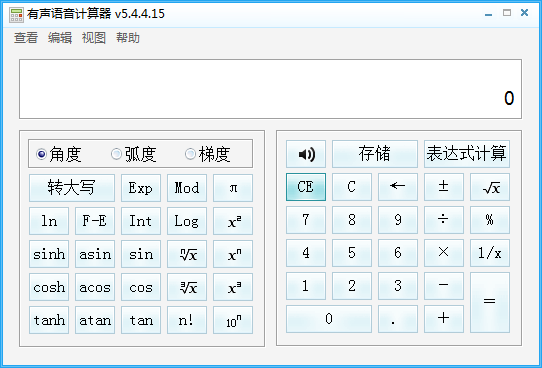Screen dimensions: 542x368
Task: Open the 查看 menu
Action: point(26,38)
